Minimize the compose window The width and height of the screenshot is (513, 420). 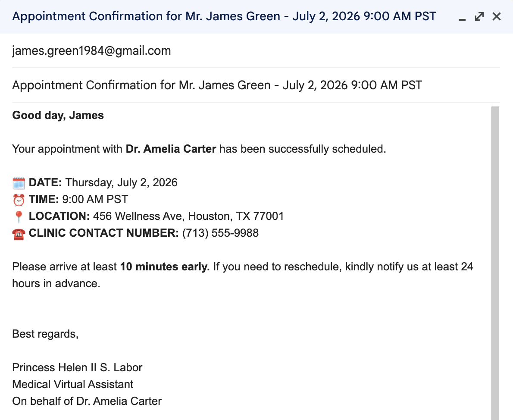pos(462,17)
